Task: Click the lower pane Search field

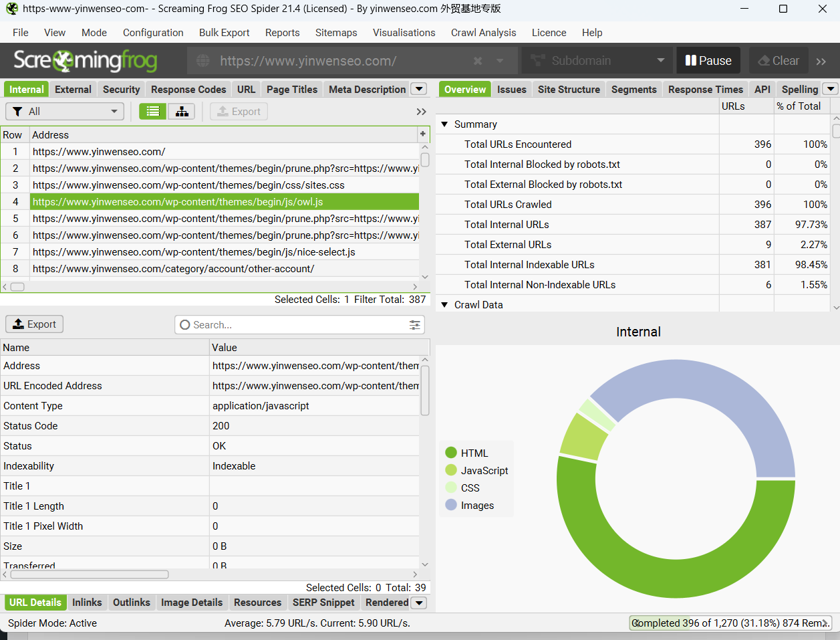Action: 299,325
